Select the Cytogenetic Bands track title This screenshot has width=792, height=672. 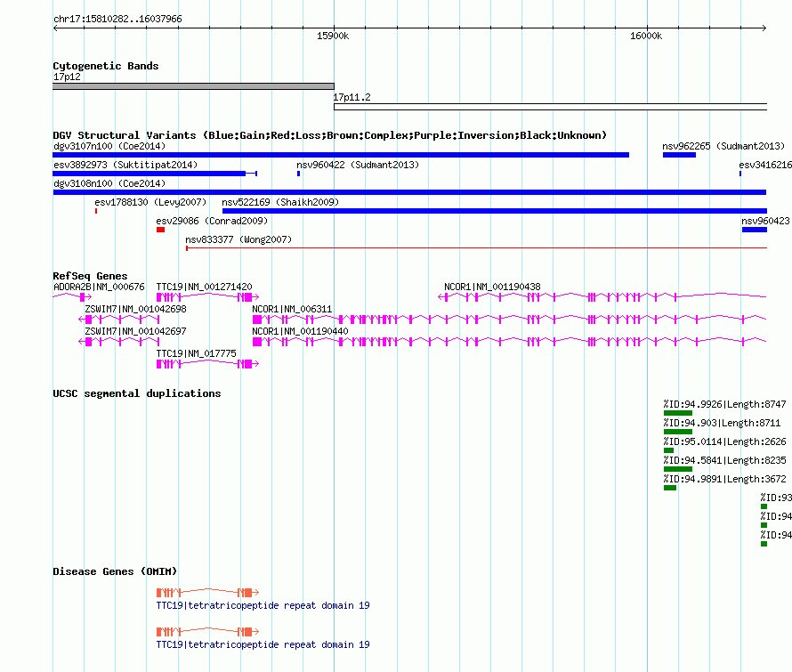click(106, 66)
